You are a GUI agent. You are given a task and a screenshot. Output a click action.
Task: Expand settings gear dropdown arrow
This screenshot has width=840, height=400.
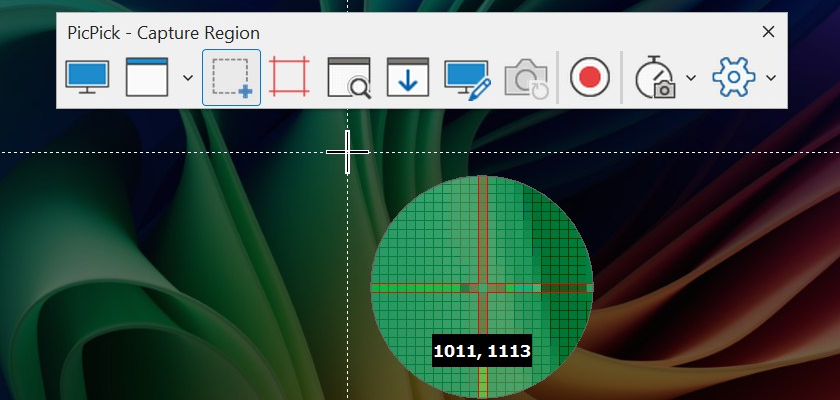point(771,78)
